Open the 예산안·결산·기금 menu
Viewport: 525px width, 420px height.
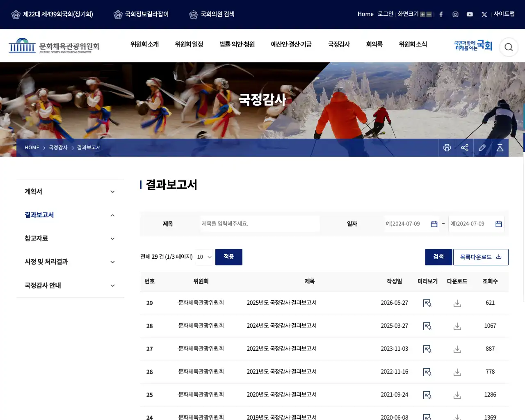point(291,44)
